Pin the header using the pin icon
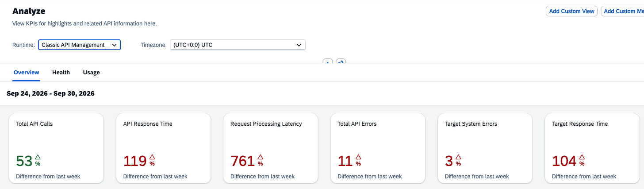The width and height of the screenshot is (644, 189). pos(341,61)
